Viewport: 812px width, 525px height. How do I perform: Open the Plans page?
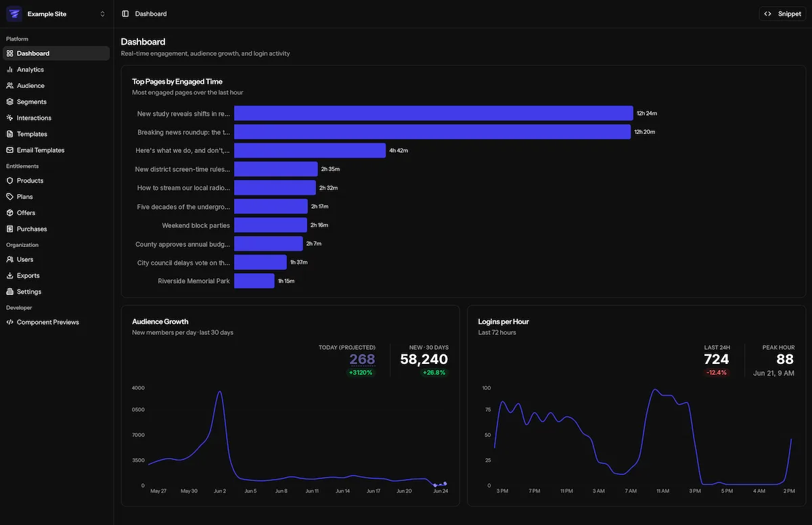point(56,197)
